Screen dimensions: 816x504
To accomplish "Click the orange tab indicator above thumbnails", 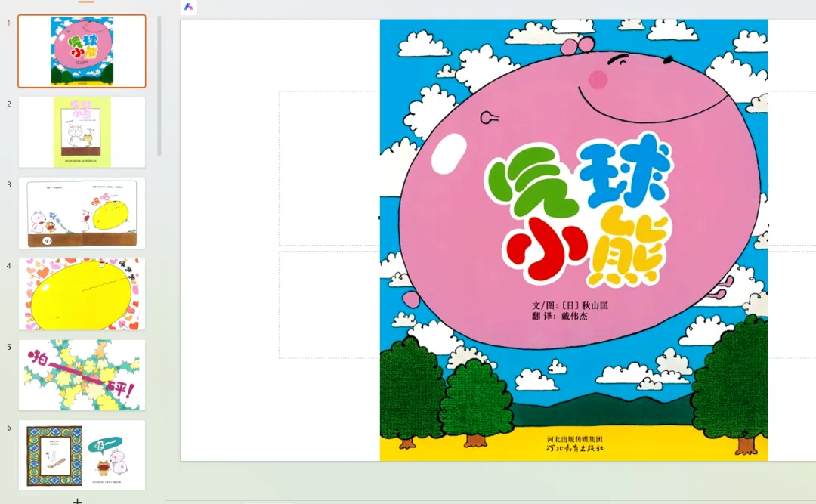I will coord(86,2).
